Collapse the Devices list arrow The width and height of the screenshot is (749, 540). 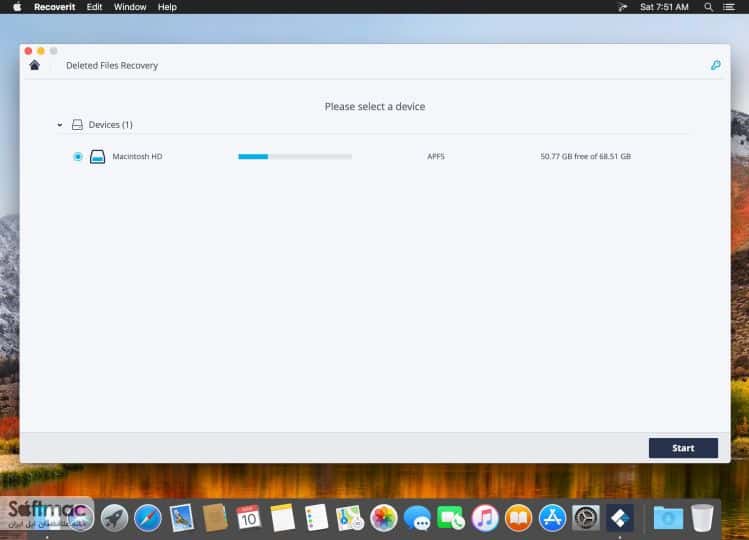click(60, 125)
